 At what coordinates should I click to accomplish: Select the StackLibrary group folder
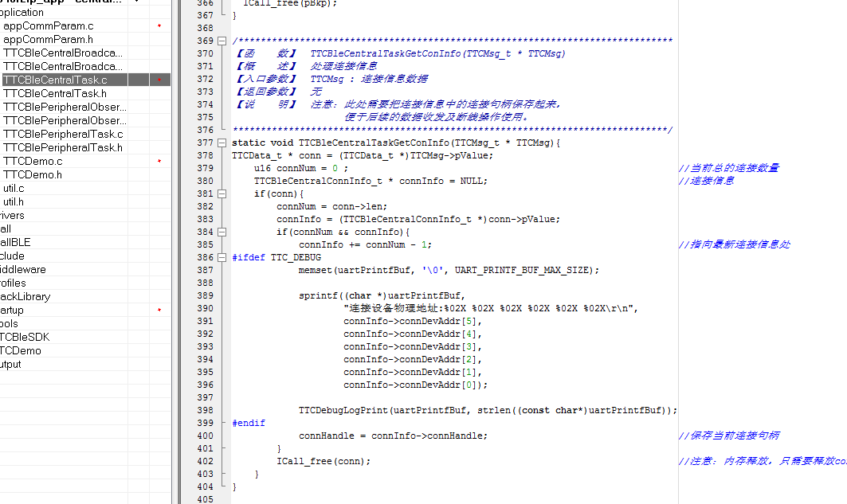pyautogui.click(x=25, y=296)
